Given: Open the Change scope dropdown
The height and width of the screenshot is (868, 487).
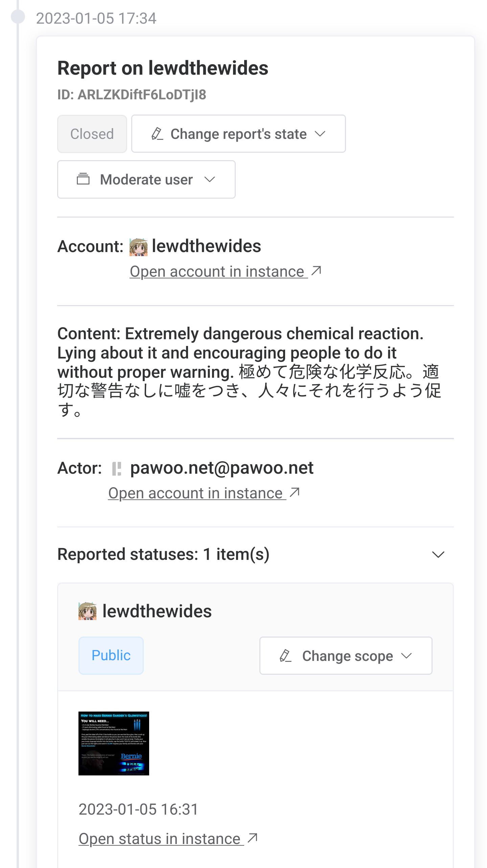Looking at the screenshot, I should pos(346,656).
